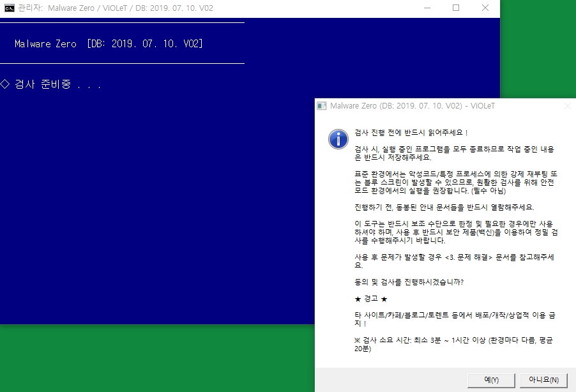Click the paragraph starting '타 사이트/카페/블로그/토렌트'
This screenshot has height=392, width=576.
(455, 319)
